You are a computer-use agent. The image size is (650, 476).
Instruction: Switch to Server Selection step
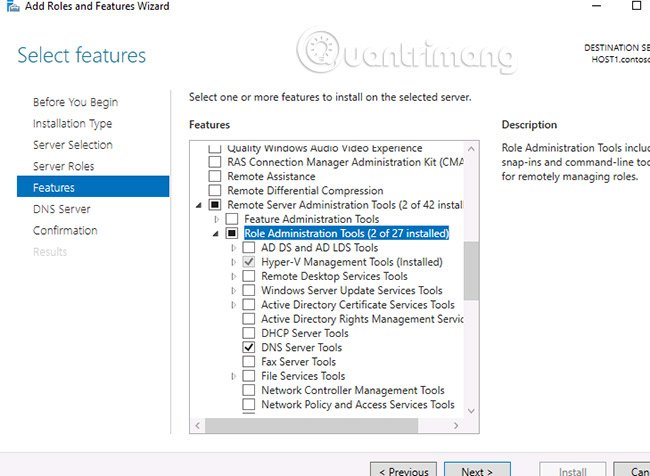click(73, 145)
